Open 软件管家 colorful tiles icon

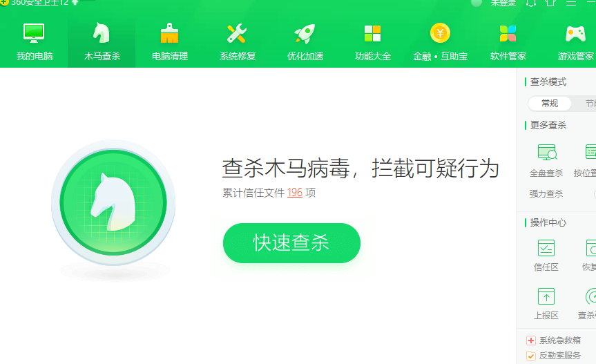coord(508,33)
